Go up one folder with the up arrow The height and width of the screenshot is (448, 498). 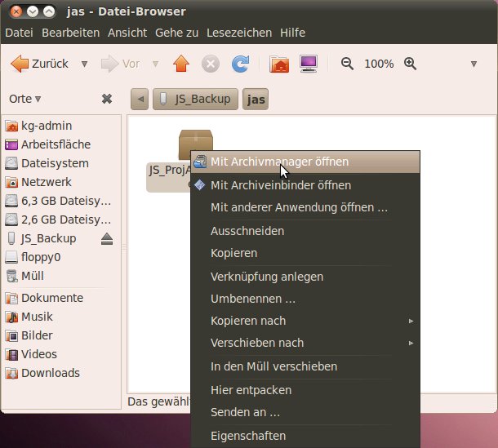[x=180, y=64]
